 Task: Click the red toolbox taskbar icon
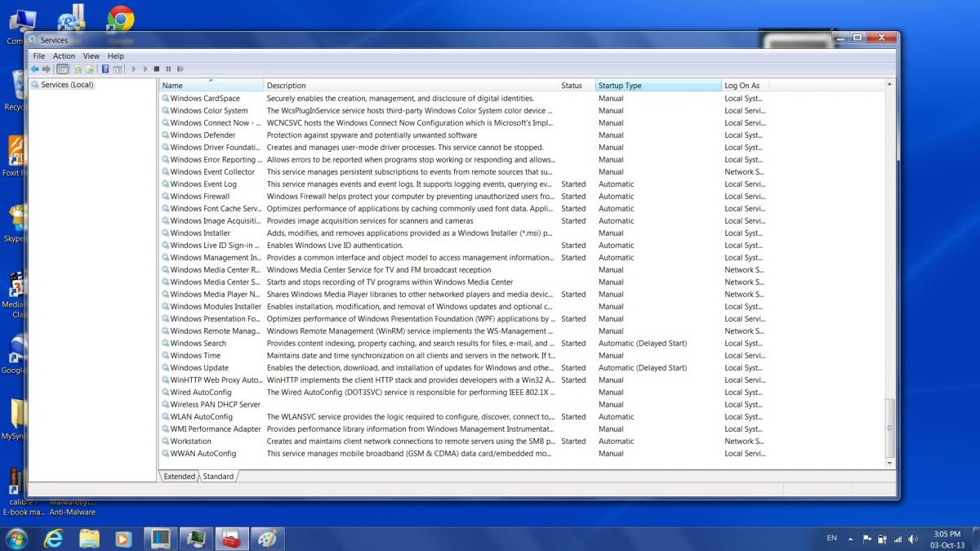coord(230,539)
